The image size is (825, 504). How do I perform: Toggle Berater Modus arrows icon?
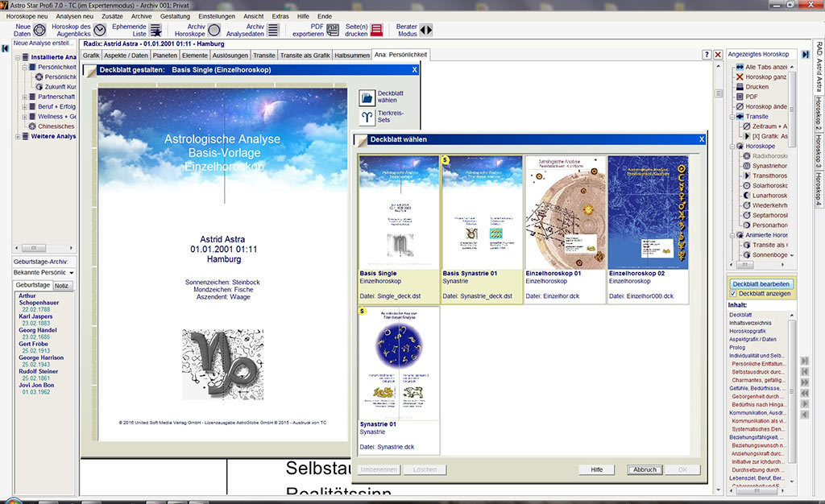426,30
